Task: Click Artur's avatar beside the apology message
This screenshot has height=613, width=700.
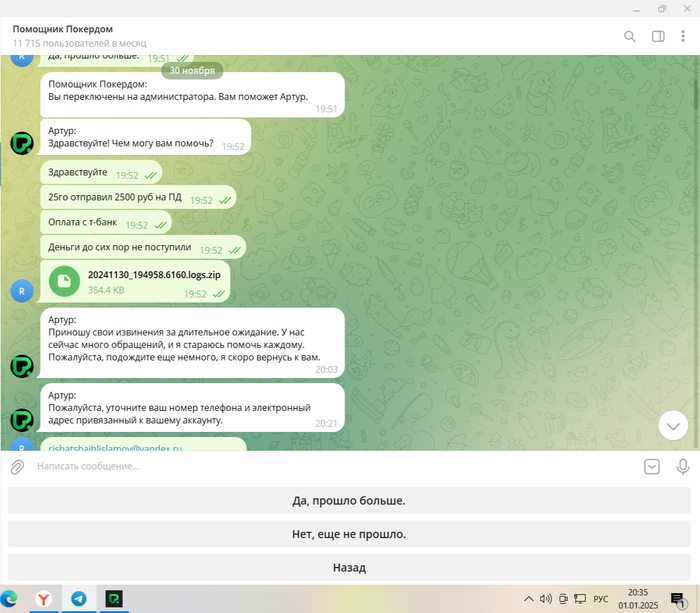Action: [x=22, y=367]
